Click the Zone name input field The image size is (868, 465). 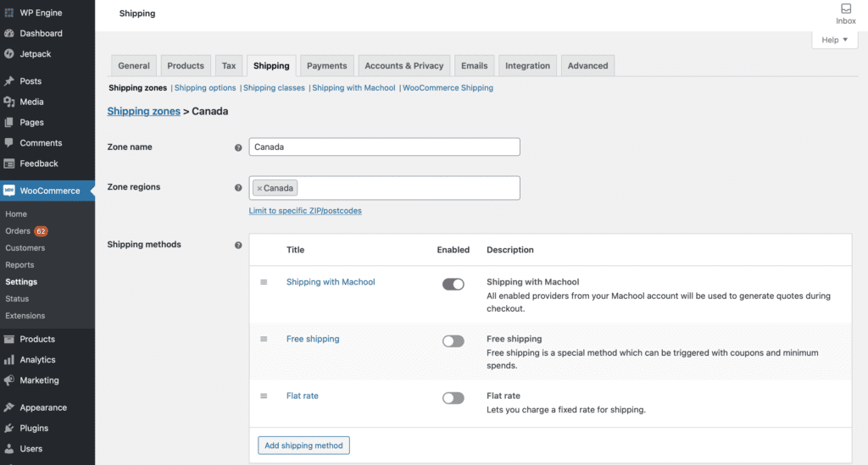pos(384,147)
